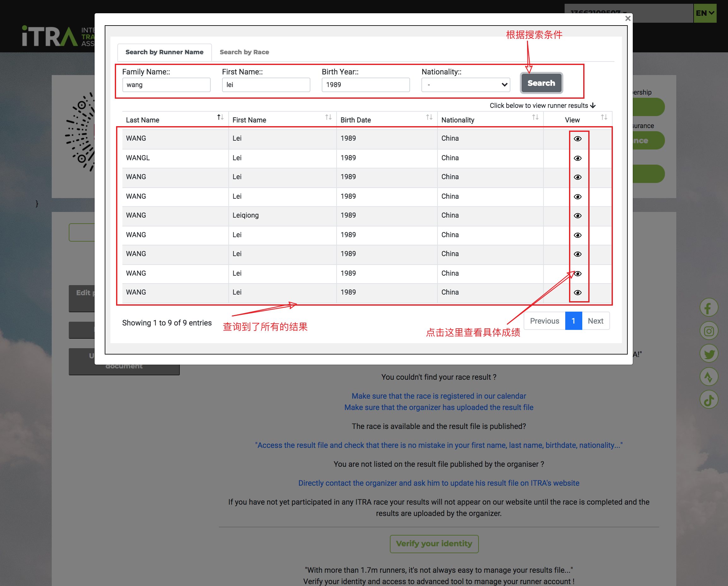This screenshot has height=586, width=728.
Task: Go to Next results page
Action: pyautogui.click(x=595, y=321)
